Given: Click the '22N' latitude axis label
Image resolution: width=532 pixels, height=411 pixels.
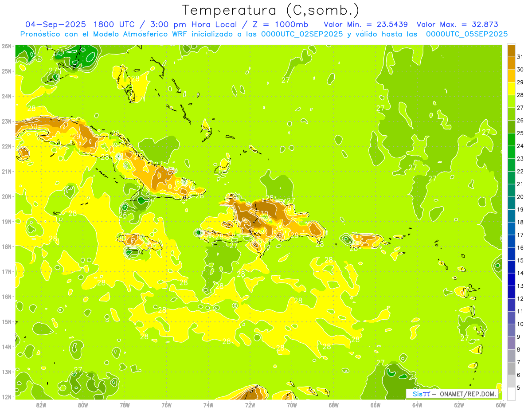Looking at the screenshot, I should point(7,146).
